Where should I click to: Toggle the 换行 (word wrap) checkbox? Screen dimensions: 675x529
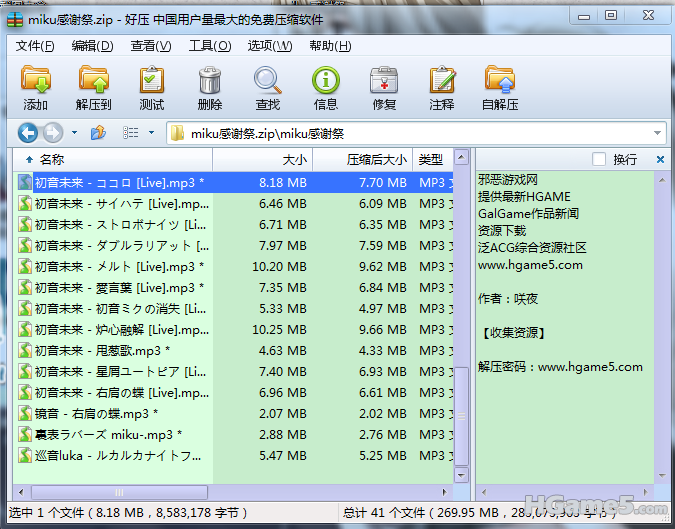599,159
